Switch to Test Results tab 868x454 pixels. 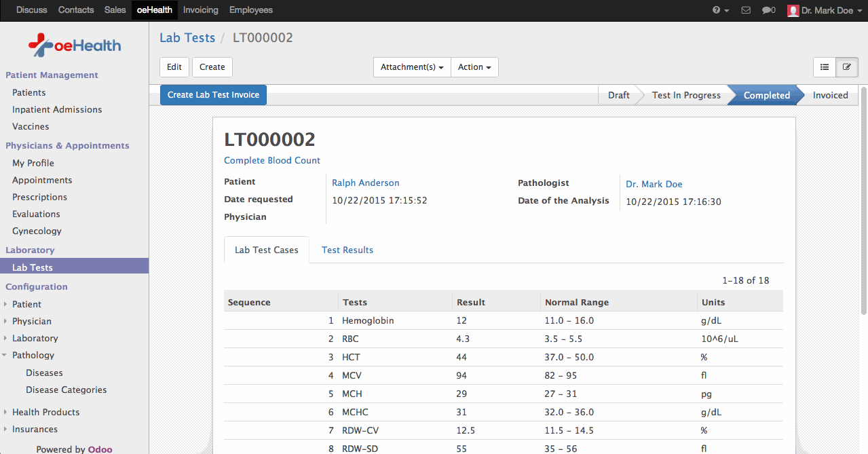tap(347, 250)
